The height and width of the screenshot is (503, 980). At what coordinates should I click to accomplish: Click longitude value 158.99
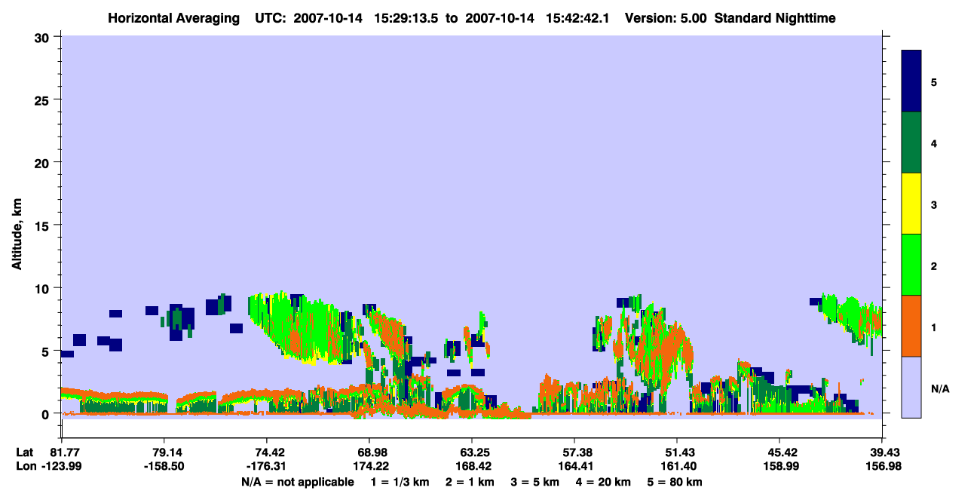click(779, 466)
